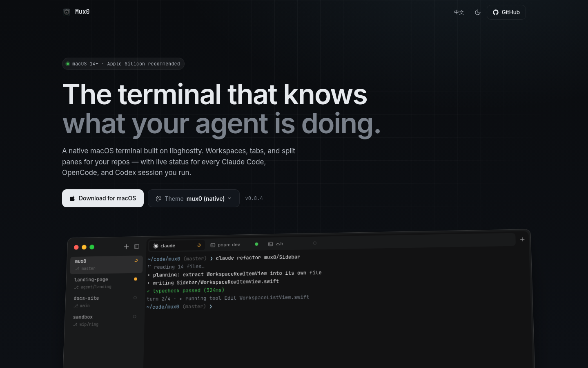Click the claude tab sparkle icon
The height and width of the screenshot is (368, 588).
tap(156, 246)
